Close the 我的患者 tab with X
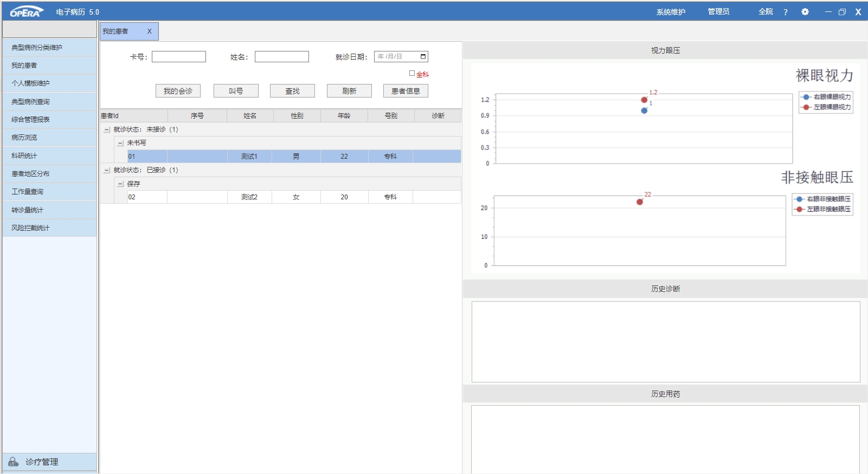Image resolution: width=868 pixels, height=474 pixels. pyautogui.click(x=150, y=31)
